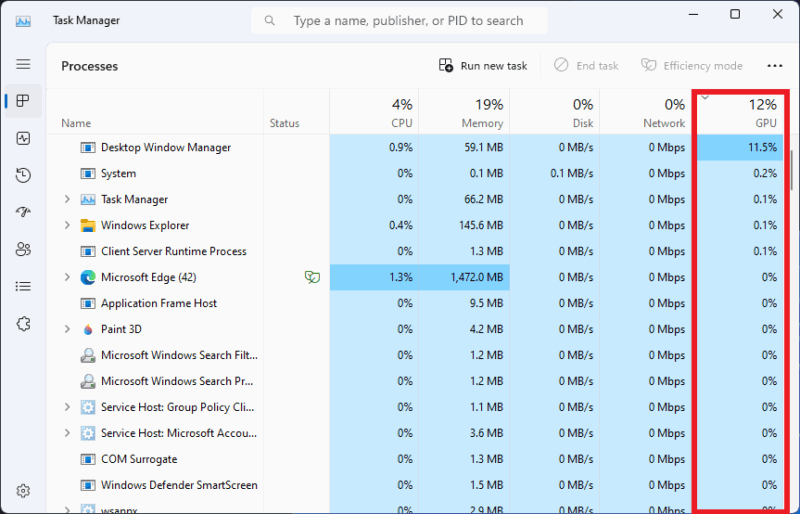Screen dimensions: 800x514
Task: Click the 0.1 MB/s disk value
Action: point(571,174)
